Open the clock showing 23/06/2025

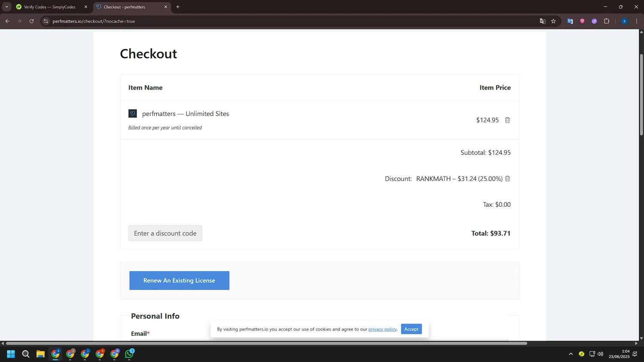(x=619, y=354)
